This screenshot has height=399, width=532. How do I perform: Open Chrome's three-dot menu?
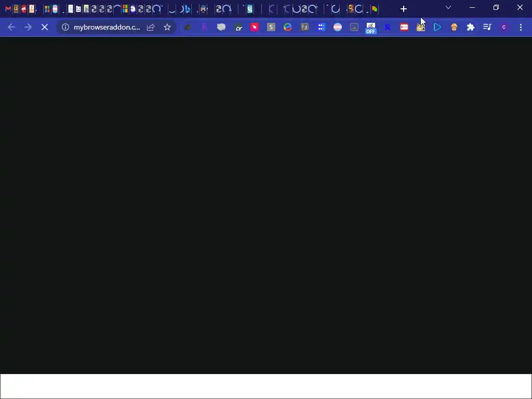click(521, 27)
